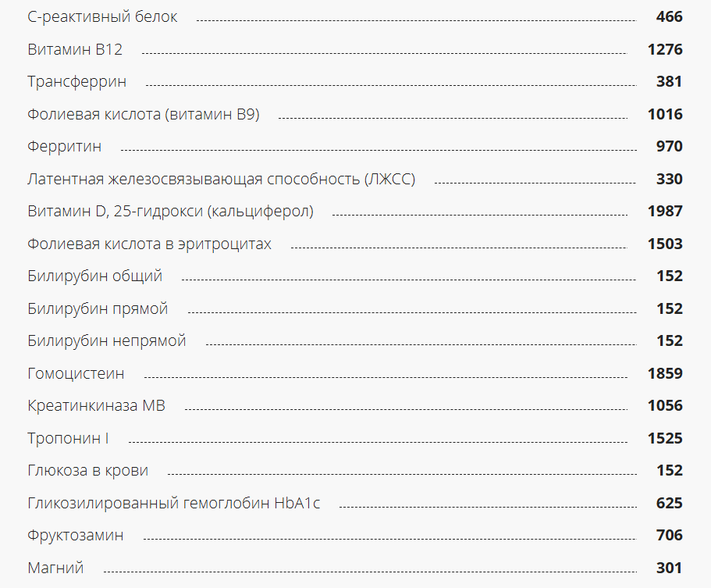Click the Билирубин непрямой test name

point(107,341)
